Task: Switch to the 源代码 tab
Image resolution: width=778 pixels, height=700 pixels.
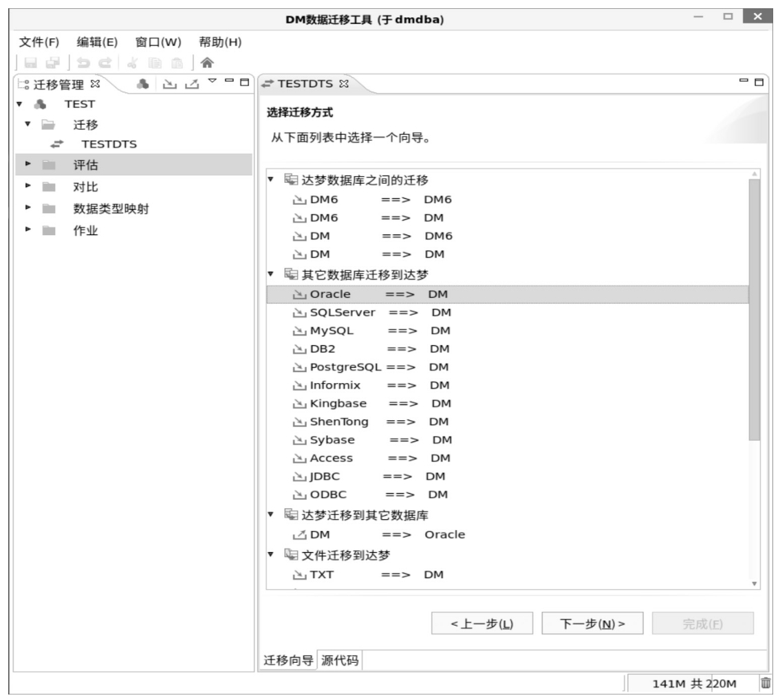Action: [341, 661]
